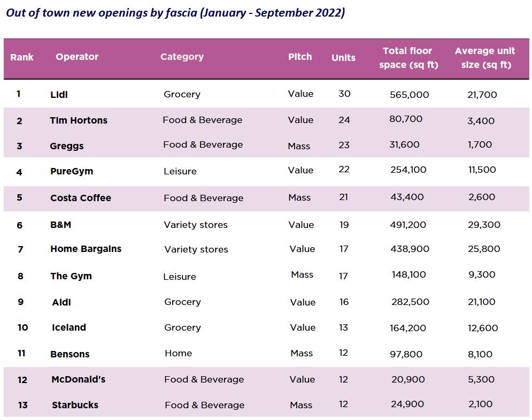Image resolution: width=532 pixels, height=420 pixels.
Task: Select B&M total floor space 491,200
Action: pyautogui.click(x=408, y=225)
